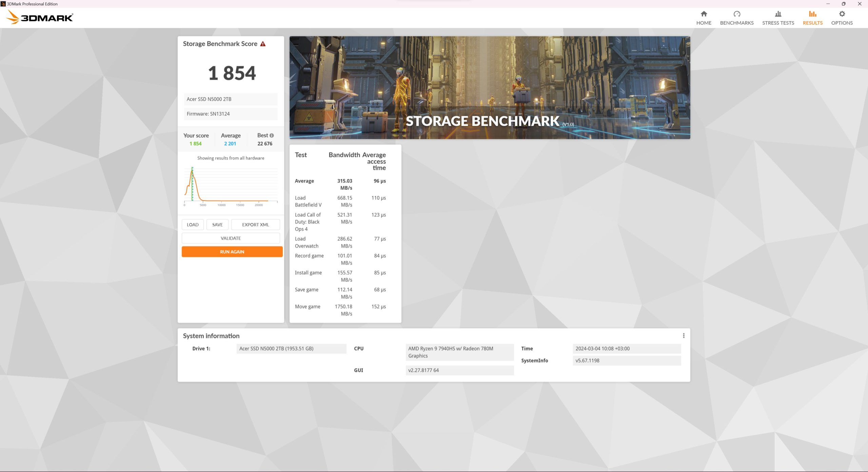
Task: Click the SystemInfo value v5.67.1198
Action: pos(627,361)
